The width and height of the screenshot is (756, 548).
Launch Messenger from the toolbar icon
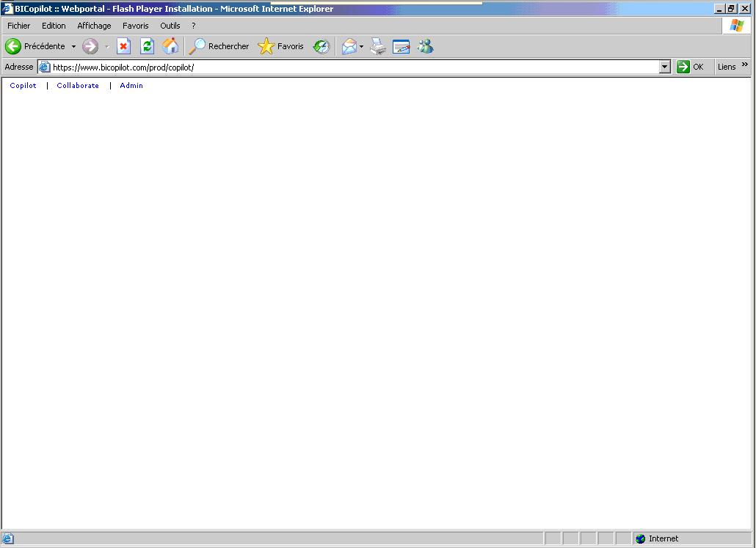coord(426,46)
